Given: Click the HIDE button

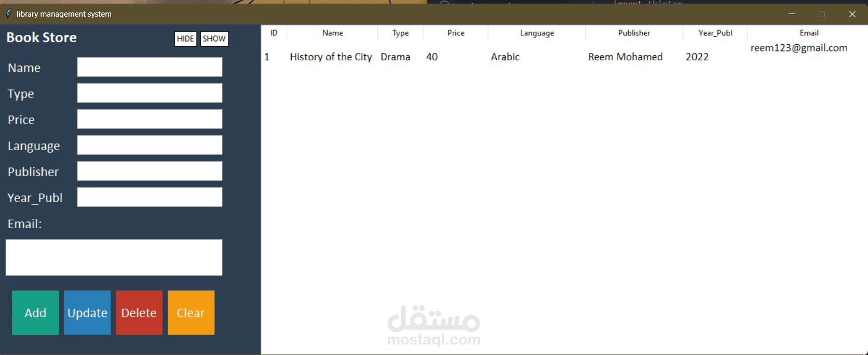Looking at the screenshot, I should coord(185,38).
